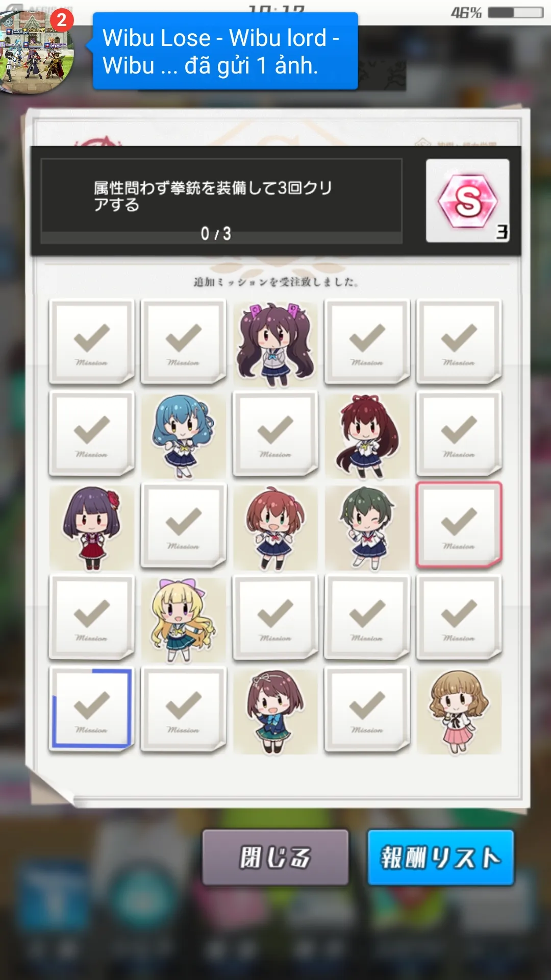Open the 報酬リスト reward list
Viewport: 551px width, 980px height.
click(x=440, y=857)
